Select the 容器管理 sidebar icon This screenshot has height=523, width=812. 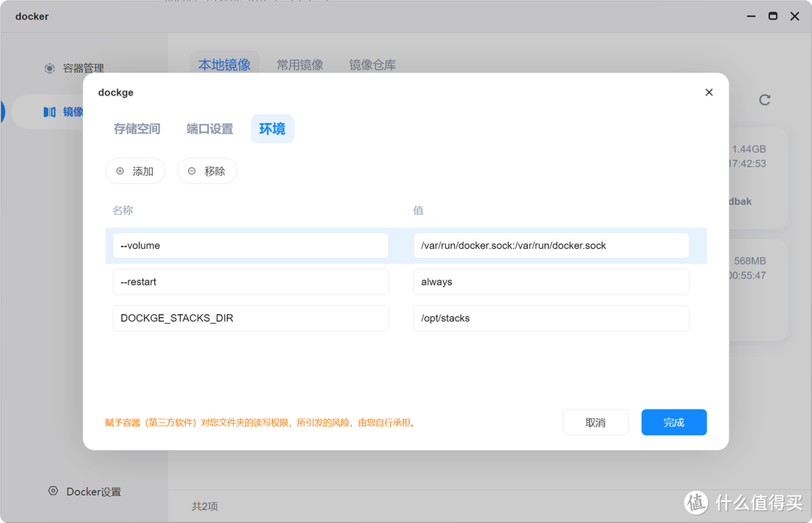[x=50, y=68]
